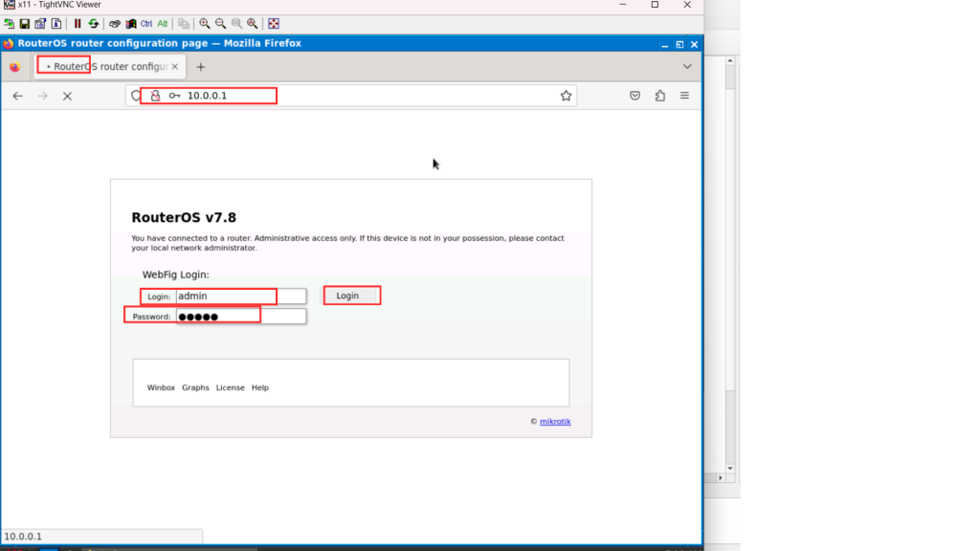Pause the VNC session with pause icon
The image size is (980, 551).
click(78, 23)
